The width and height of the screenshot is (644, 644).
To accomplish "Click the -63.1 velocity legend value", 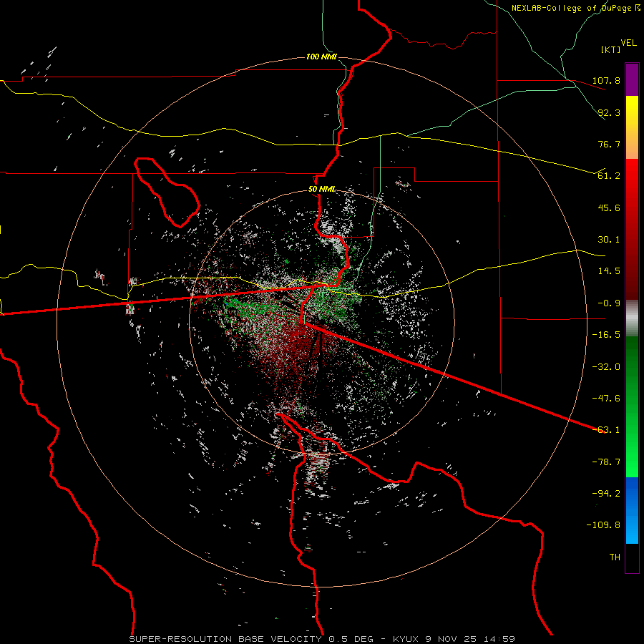I will (x=606, y=430).
